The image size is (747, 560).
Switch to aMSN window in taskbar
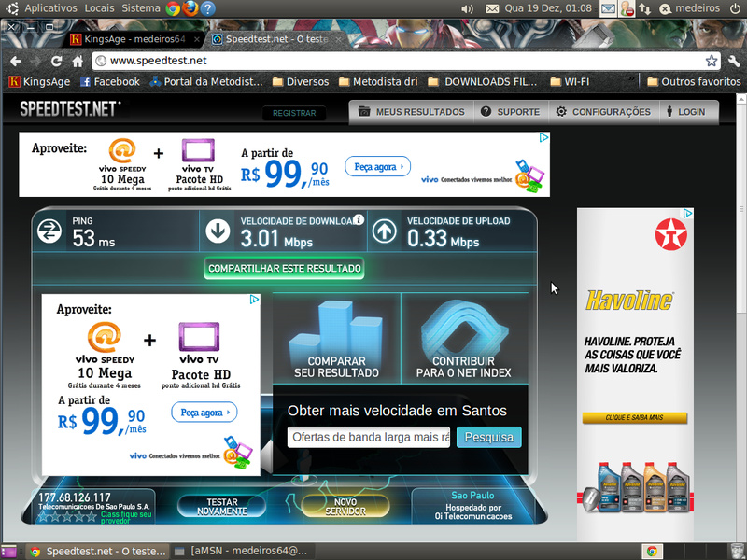click(x=242, y=552)
